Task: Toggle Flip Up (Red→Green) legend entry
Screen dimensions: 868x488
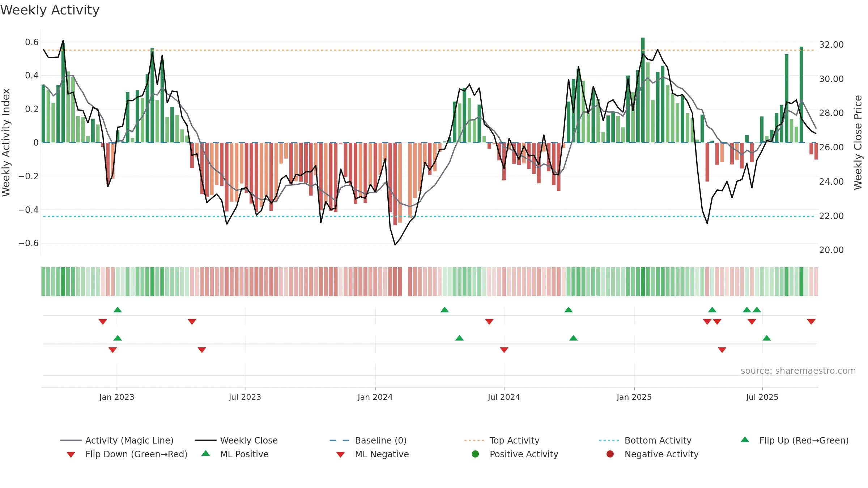Action: [794, 440]
